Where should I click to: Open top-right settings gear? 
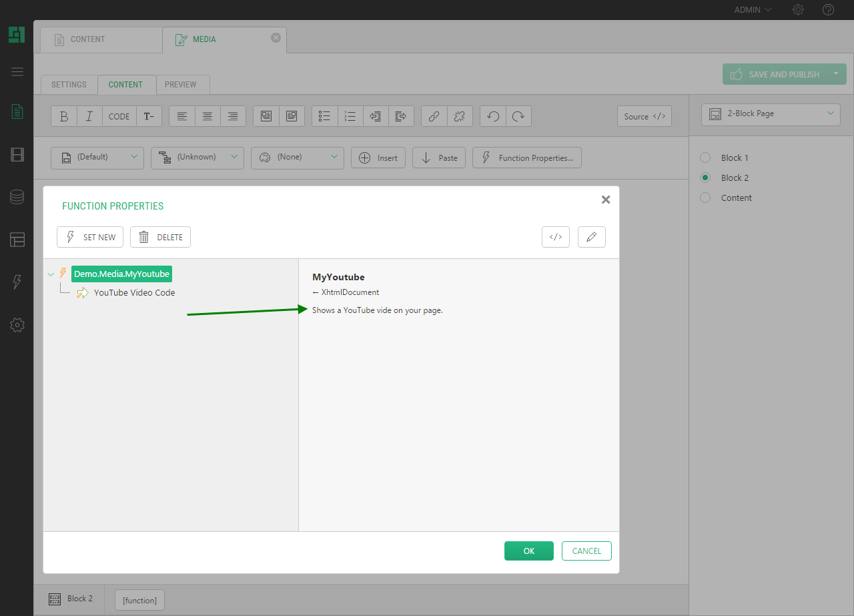[x=798, y=10]
